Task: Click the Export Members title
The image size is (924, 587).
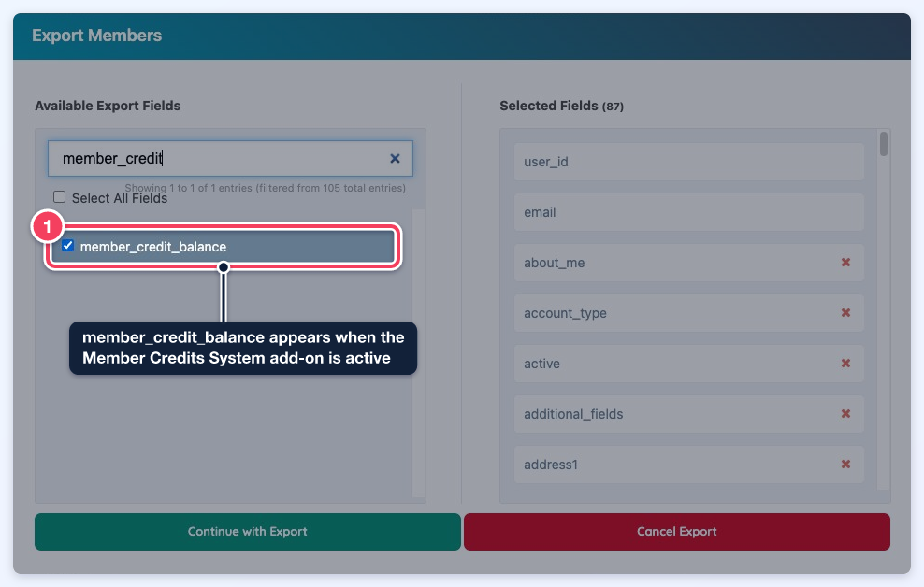Action: [96, 36]
